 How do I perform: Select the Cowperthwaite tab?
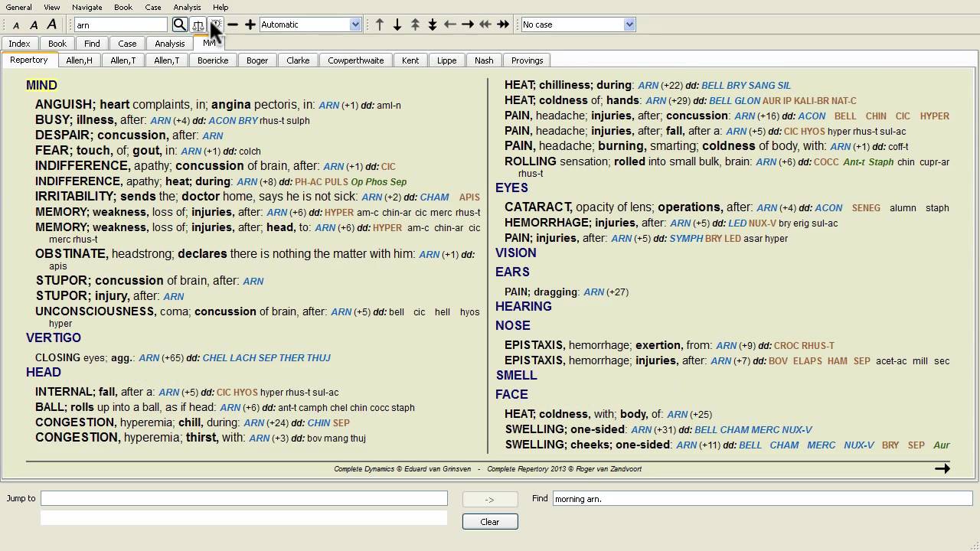click(356, 60)
